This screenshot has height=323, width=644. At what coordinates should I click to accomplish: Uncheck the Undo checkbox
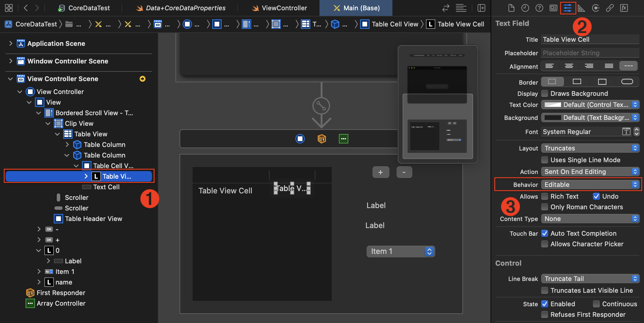[x=596, y=196]
